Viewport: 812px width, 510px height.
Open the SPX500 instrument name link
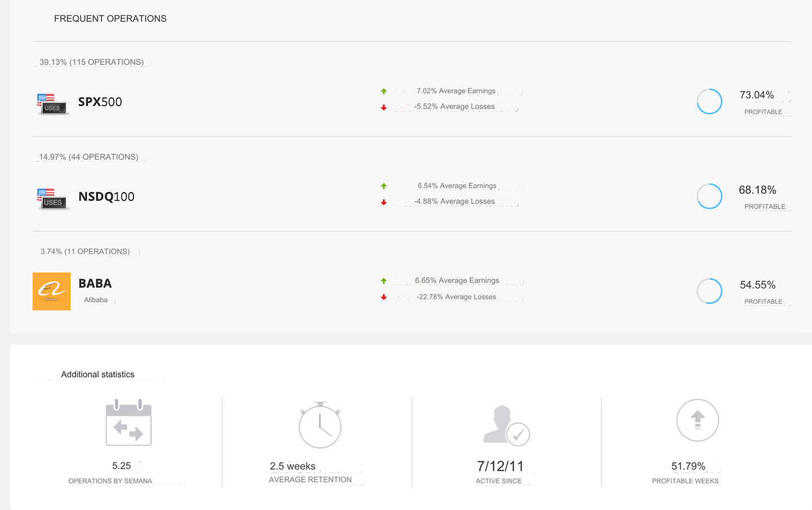click(x=100, y=102)
